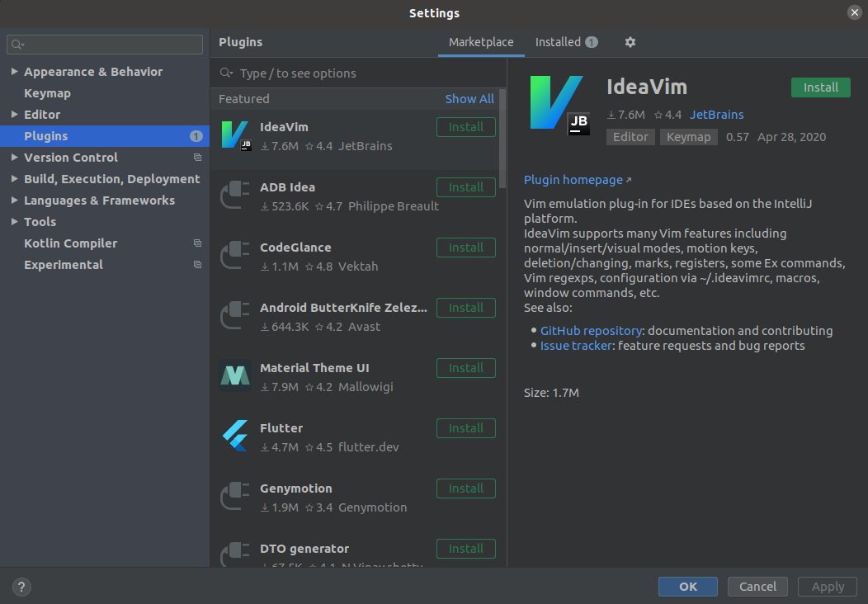Close the Settings dialog with the X button
Viewport: 868px width, 604px height.
855,12
